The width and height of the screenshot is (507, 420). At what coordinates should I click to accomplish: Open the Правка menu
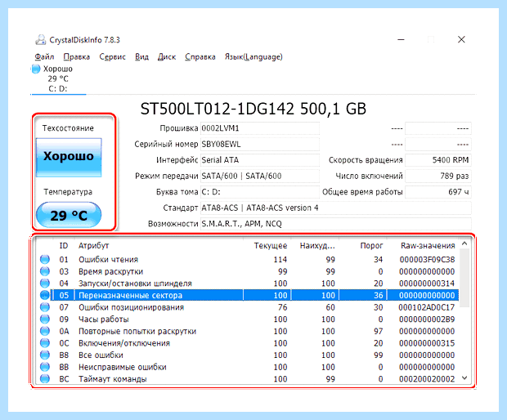77,57
